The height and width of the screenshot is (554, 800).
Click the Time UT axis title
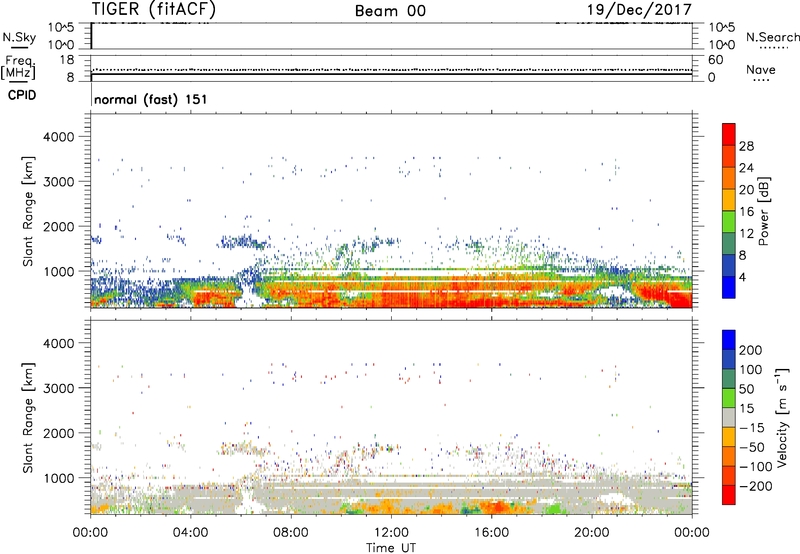pos(391,548)
